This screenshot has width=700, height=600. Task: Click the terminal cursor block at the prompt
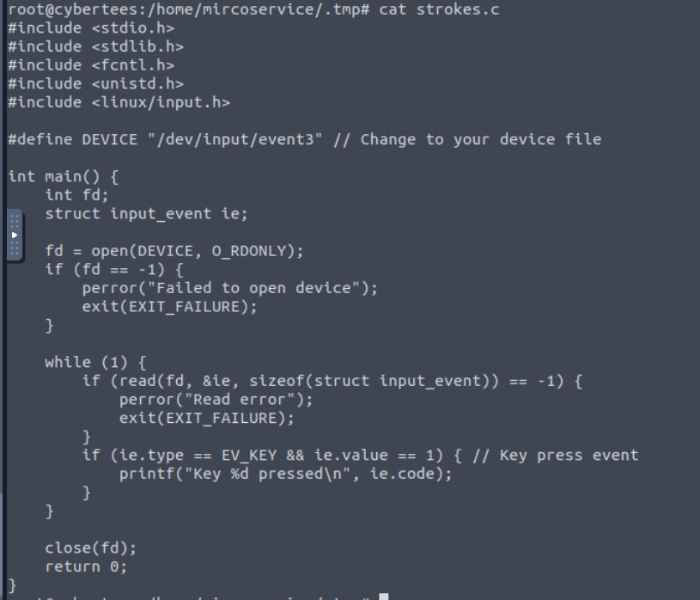pos(383,597)
